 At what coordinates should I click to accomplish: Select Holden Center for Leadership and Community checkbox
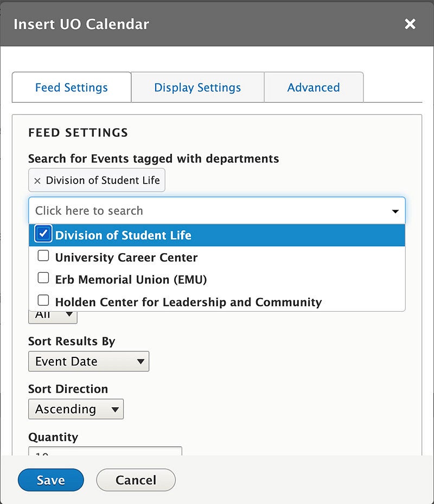pyautogui.click(x=43, y=300)
